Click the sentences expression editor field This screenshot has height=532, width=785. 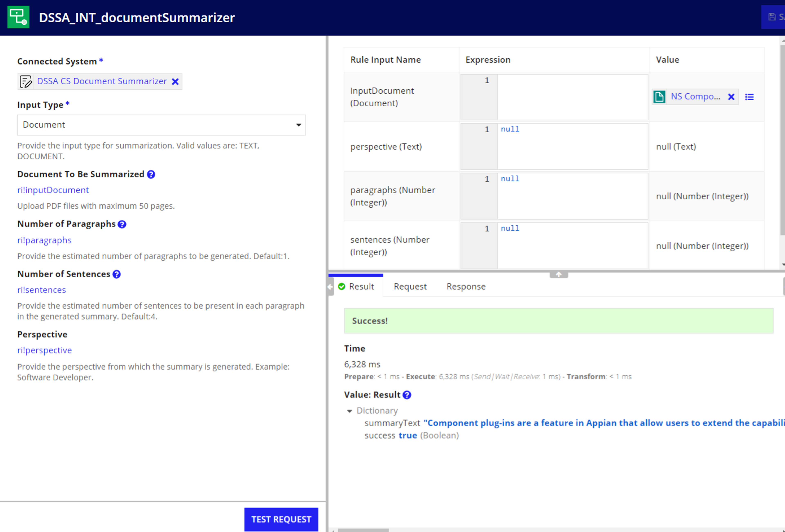(x=572, y=246)
